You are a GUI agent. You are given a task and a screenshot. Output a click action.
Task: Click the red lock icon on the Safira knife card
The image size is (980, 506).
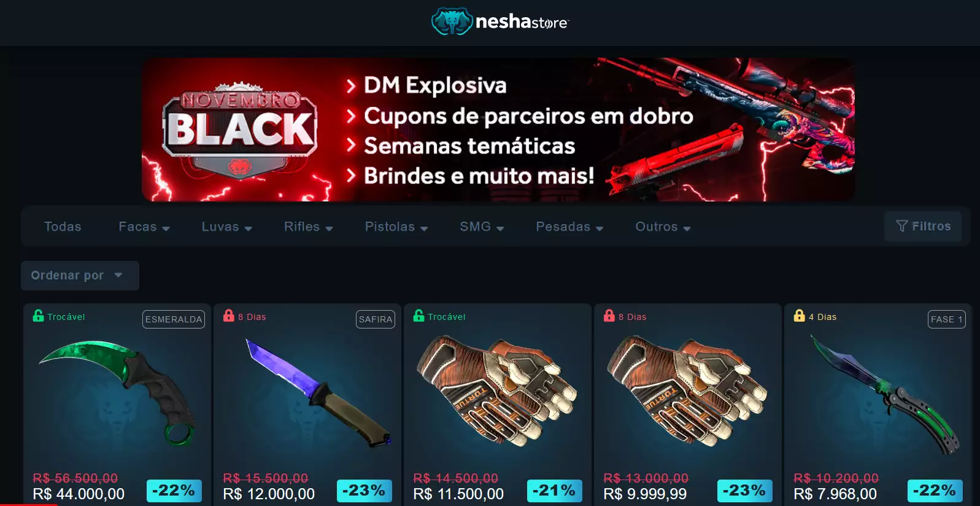click(229, 316)
